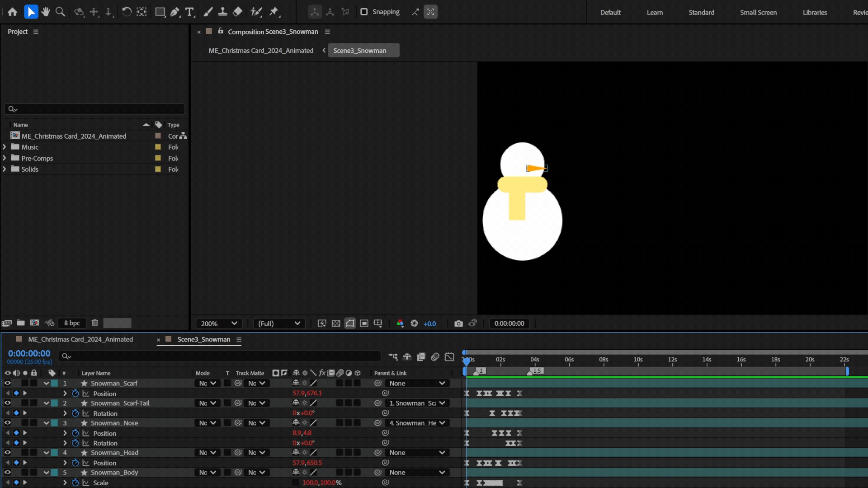Expand the Solids folder
Screen dimensions: 868x488
(x=5, y=169)
